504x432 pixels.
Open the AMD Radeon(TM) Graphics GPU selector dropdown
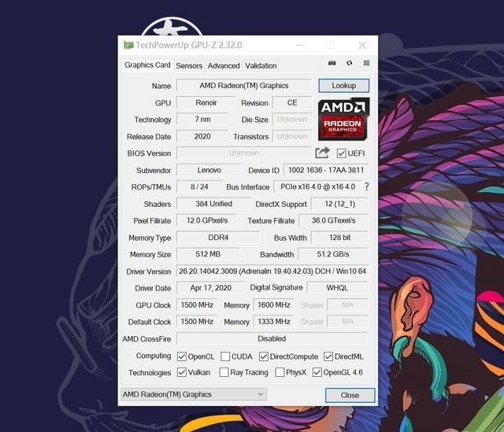(194, 394)
